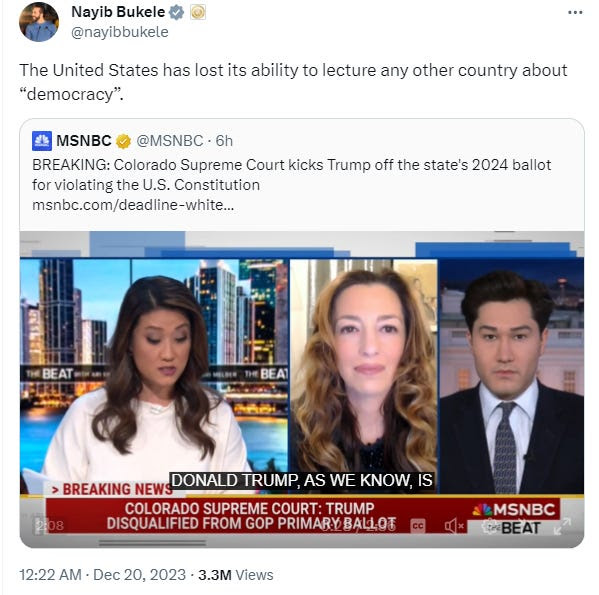Open the msnbc.com/deadline-white link
Image resolution: width=599 pixels, height=595 pixels.
tap(133, 205)
